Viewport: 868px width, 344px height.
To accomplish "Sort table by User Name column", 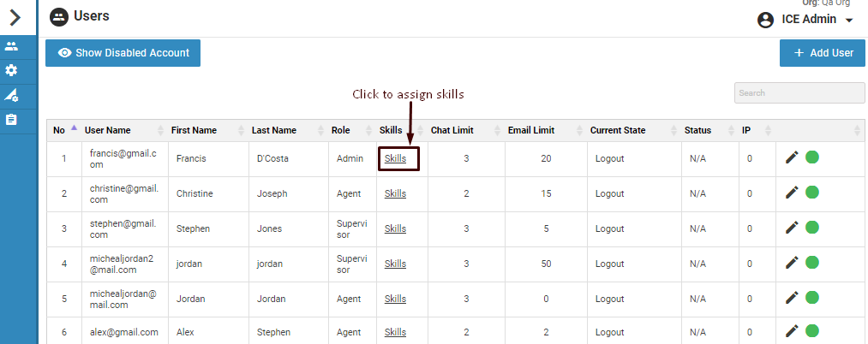I will click(x=107, y=130).
